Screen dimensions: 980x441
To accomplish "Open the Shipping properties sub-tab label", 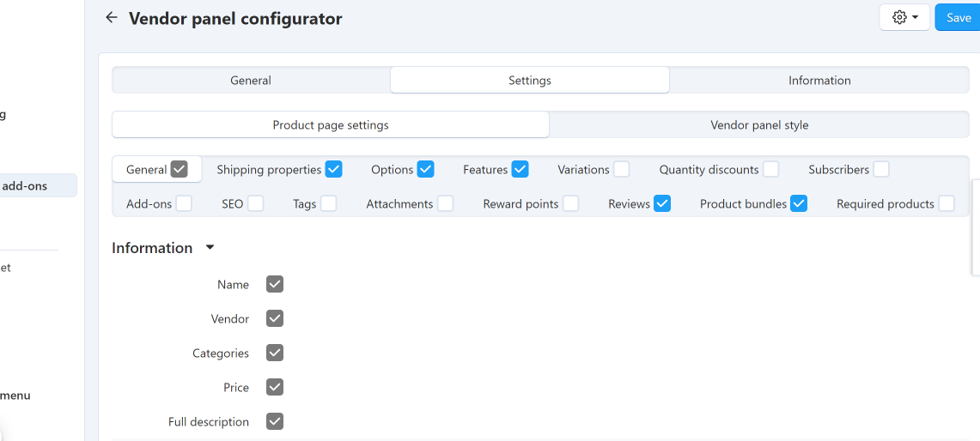I will point(269,169).
